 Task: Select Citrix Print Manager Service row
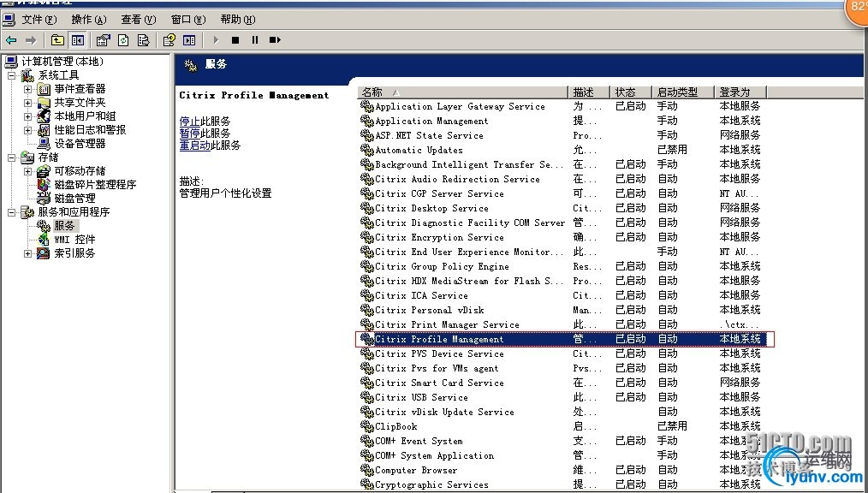coord(562,324)
